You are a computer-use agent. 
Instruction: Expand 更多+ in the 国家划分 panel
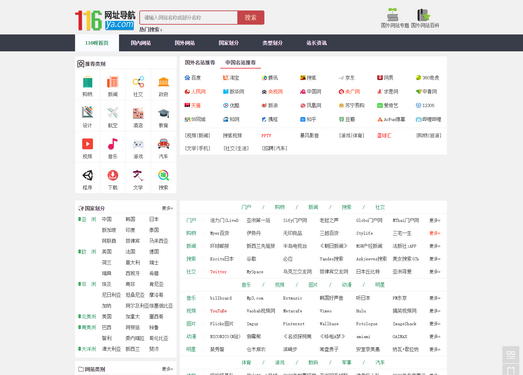coord(167,208)
